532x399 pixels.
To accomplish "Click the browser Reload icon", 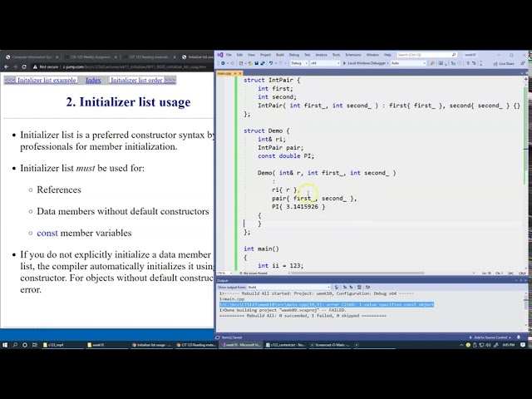I will [24, 66].
